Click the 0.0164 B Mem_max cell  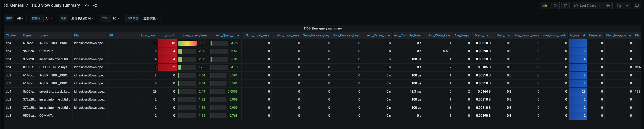pyautogui.click(x=482, y=92)
